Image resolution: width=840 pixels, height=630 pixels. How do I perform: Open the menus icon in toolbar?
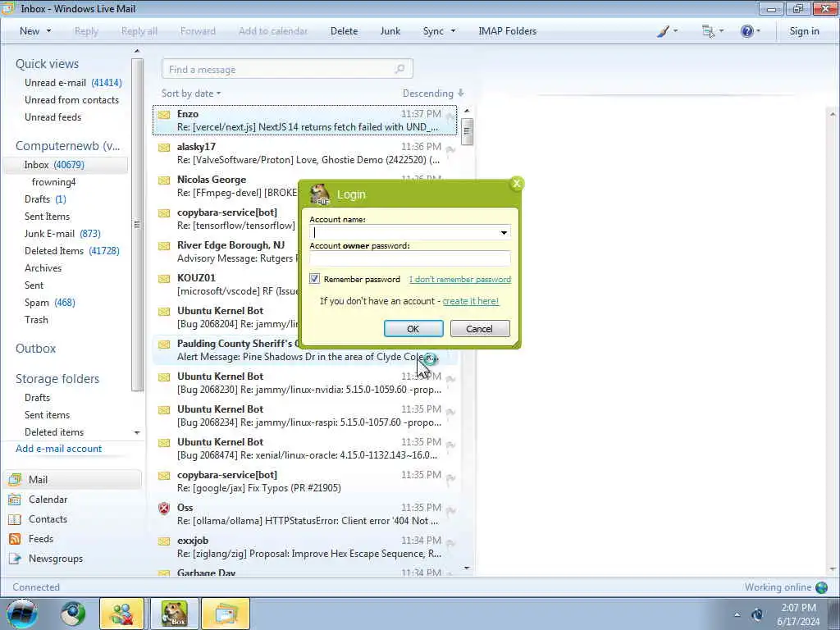click(708, 31)
